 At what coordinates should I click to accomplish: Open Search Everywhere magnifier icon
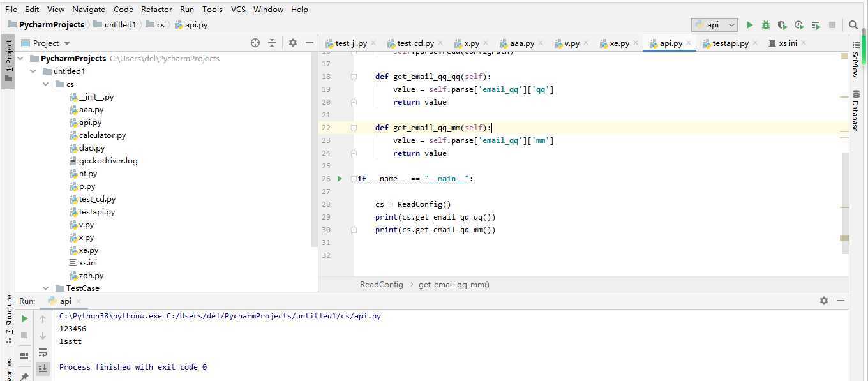point(853,25)
